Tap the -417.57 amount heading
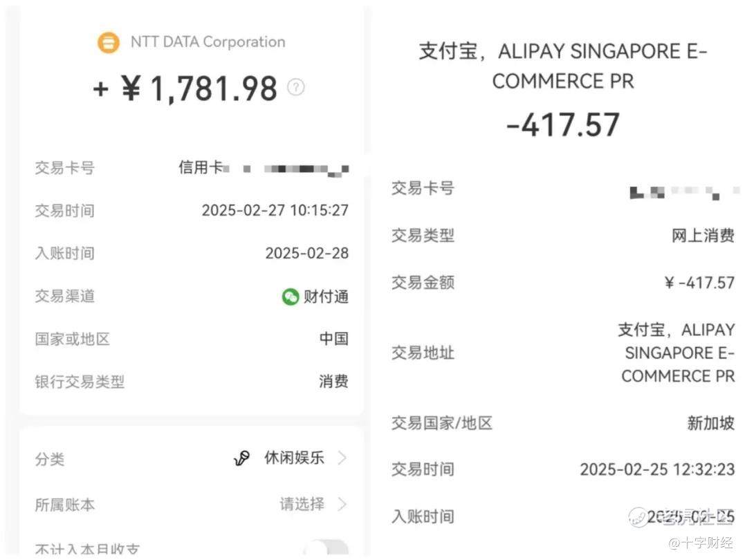This screenshot has height=560, width=747. [x=563, y=124]
